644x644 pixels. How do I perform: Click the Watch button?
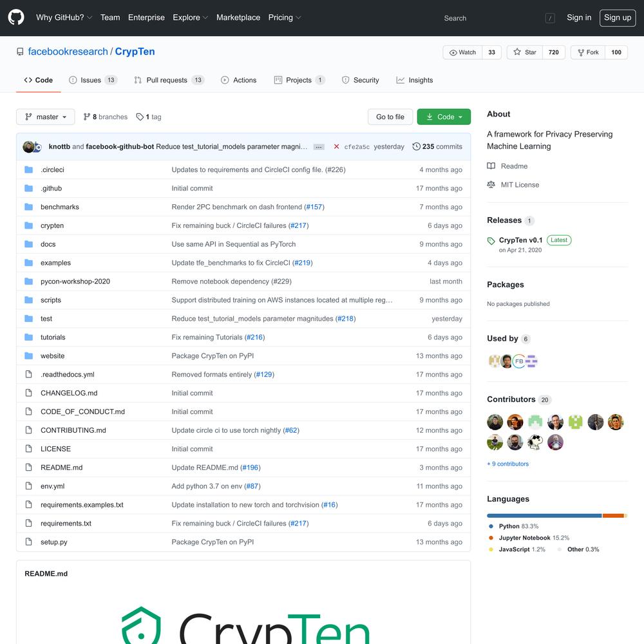click(x=463, y=53)
